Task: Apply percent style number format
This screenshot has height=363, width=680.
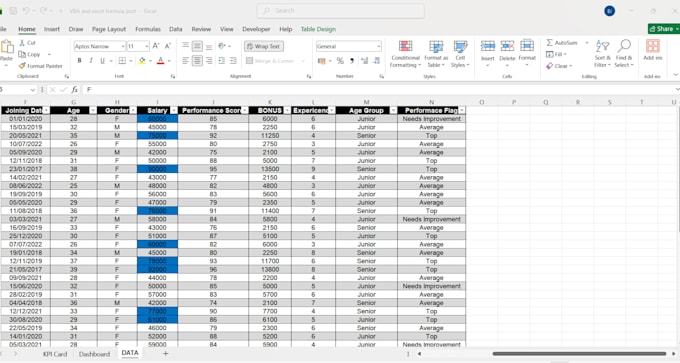Action: [x=340, y=61]
